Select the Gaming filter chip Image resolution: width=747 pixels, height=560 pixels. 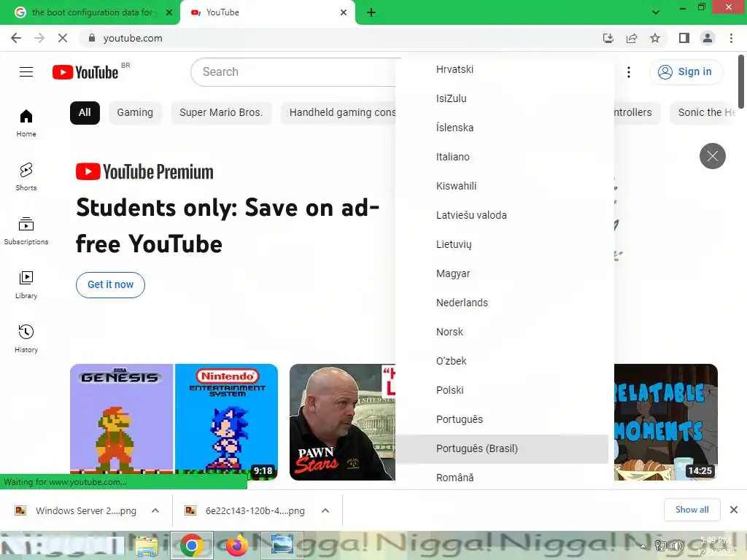(135, 113)
